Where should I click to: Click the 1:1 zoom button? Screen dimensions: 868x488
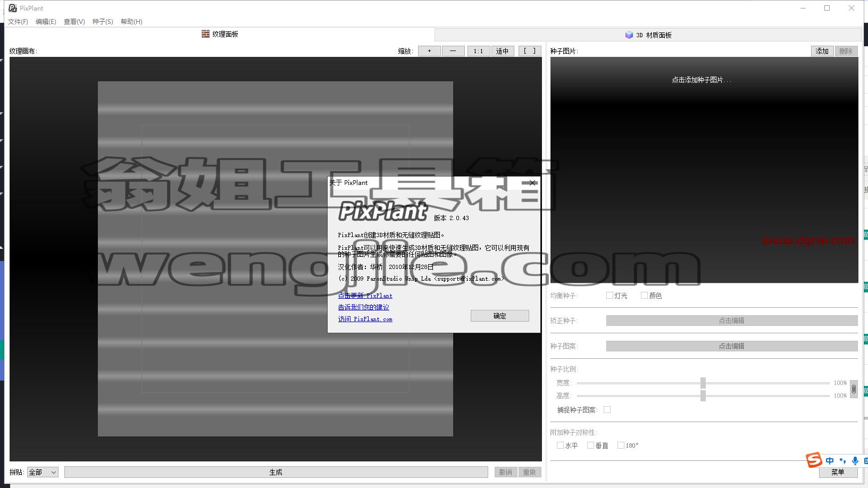[478, 51]
